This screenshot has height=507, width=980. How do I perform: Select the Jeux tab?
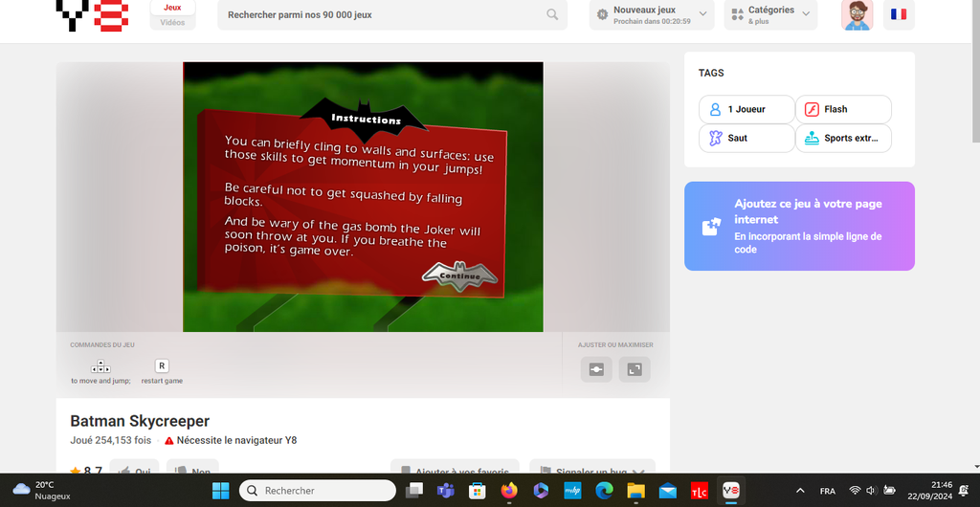click(x=172, y=8)
